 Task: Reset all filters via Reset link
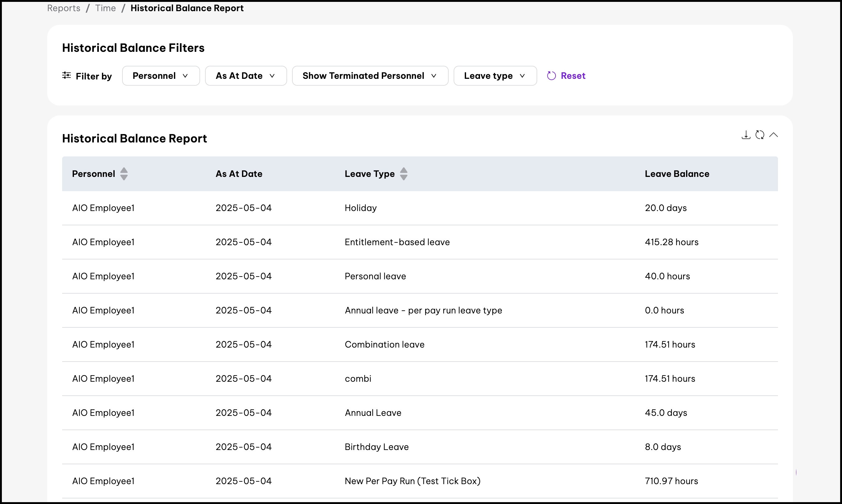[x=573, y=76]
